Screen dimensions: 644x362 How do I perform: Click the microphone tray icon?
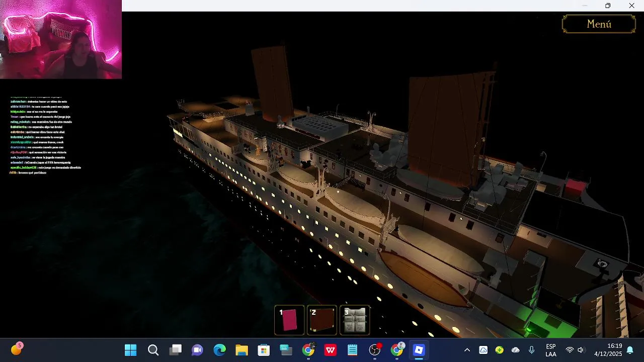click(531, 350)
